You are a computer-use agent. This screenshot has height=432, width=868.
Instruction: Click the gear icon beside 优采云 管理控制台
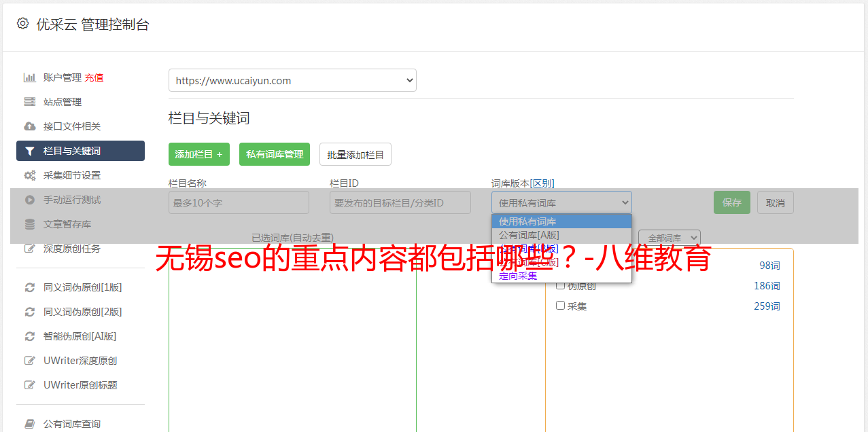(22, 24)
